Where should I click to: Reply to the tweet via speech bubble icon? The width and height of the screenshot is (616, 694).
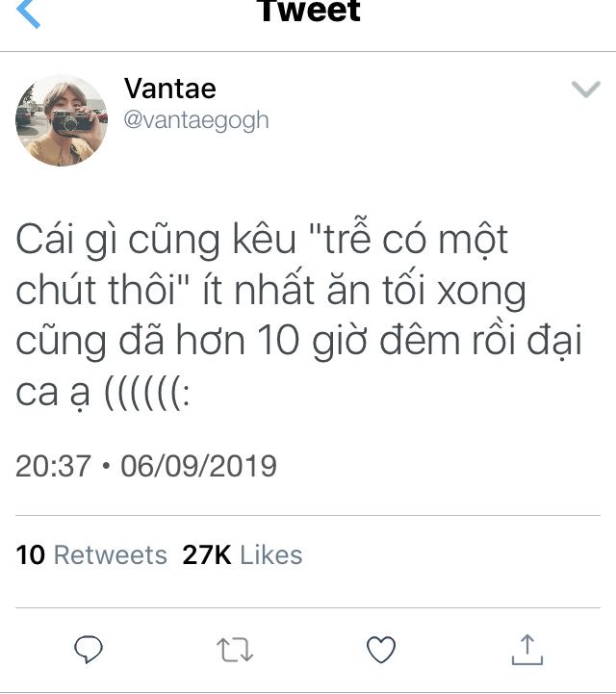point(89,650)
